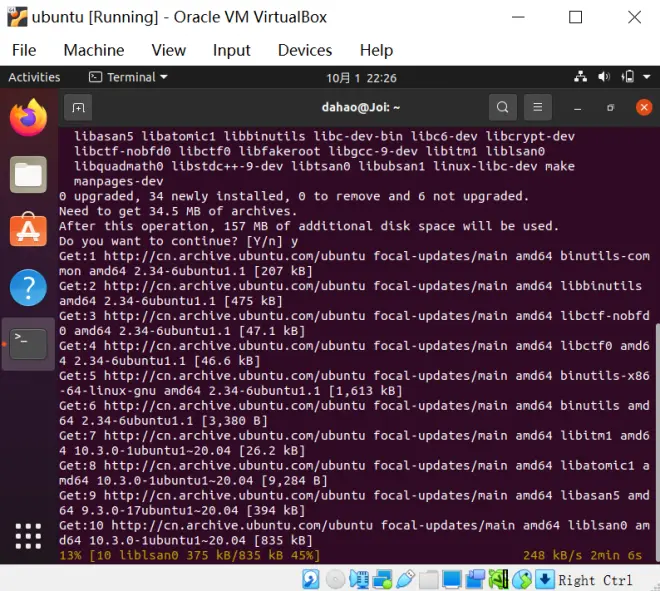Click the Right Ctrl host key label
The height and width of the screenshot is (591, 660).
(x=595, y=580)
